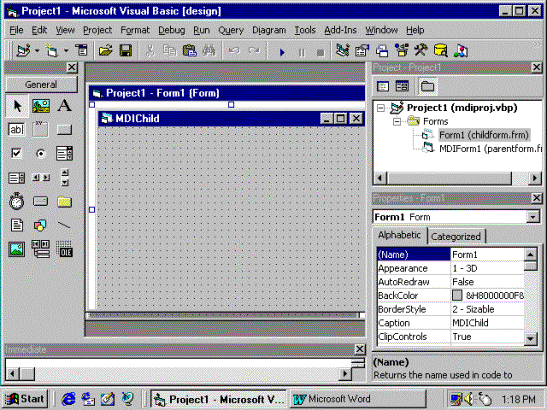Select MDIForm1 (parentform.frm) in project tree

click(x=490, y=149)
